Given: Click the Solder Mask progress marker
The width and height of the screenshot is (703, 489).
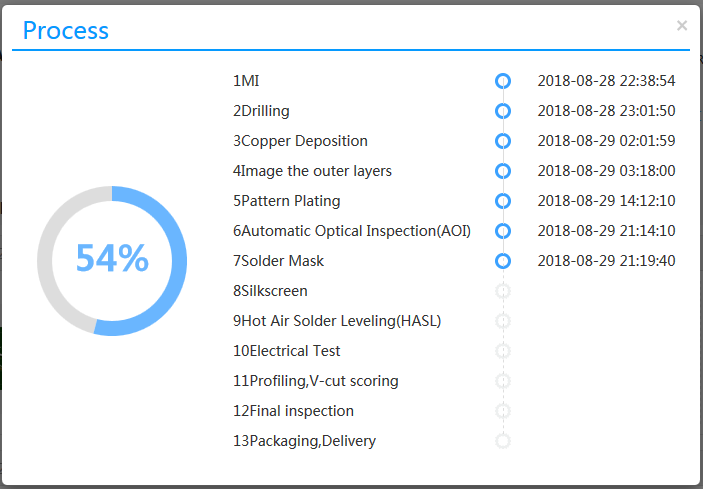Looking at the screenshot, I should coord(503,261).
